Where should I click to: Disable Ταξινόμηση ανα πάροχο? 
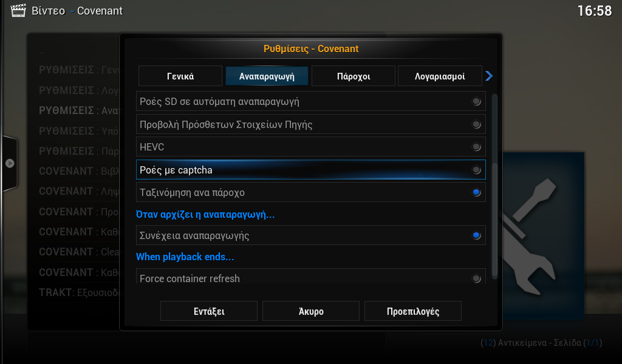point(310,192)
